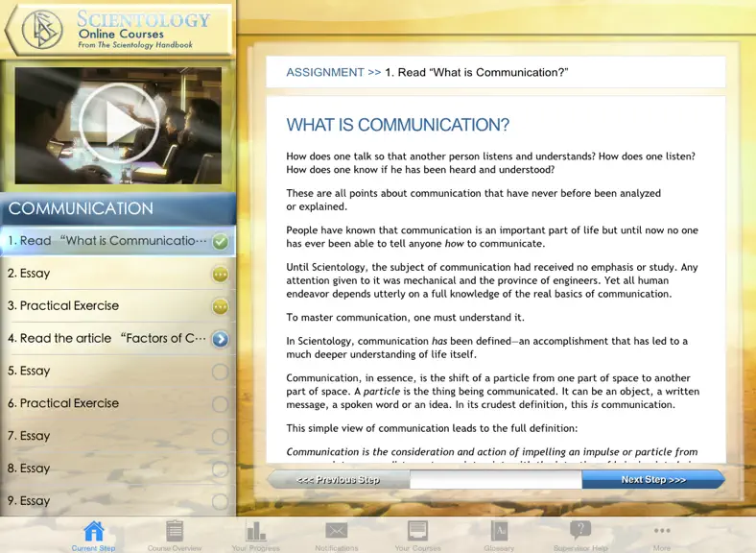Click yellow pending status on 2. Essay

(221, 275)
